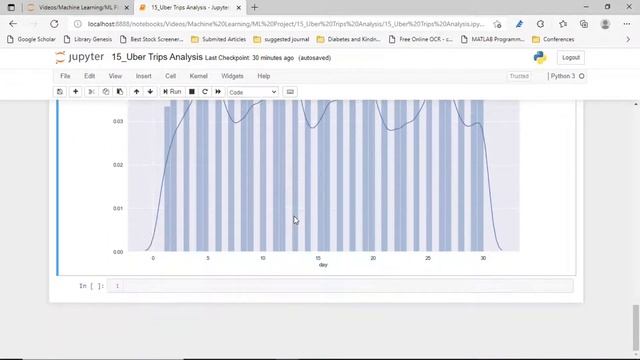Cut selected cells with scissors icon
Image resolution: width=640 pixels, height=360 pixels.
coord(91,92)
